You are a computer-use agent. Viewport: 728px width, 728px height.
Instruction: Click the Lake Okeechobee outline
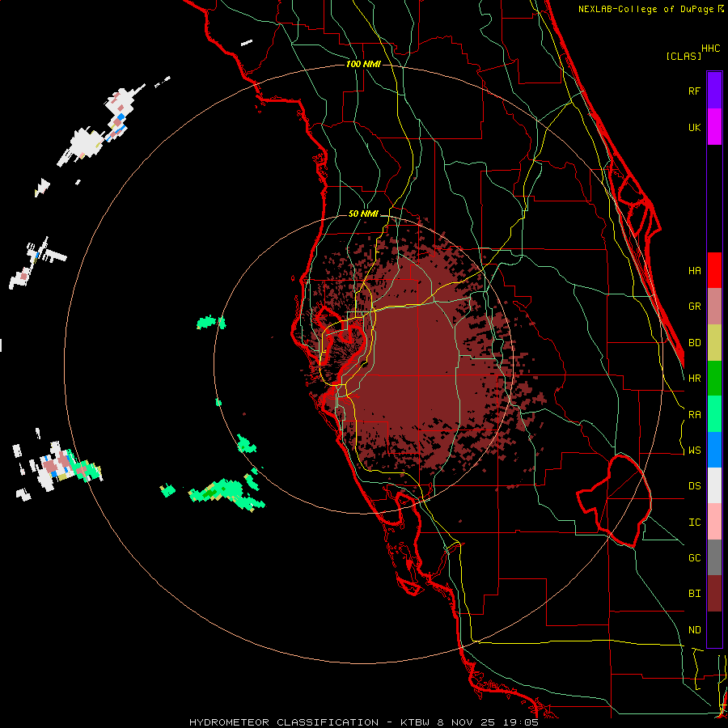click(x=614, y=501)
